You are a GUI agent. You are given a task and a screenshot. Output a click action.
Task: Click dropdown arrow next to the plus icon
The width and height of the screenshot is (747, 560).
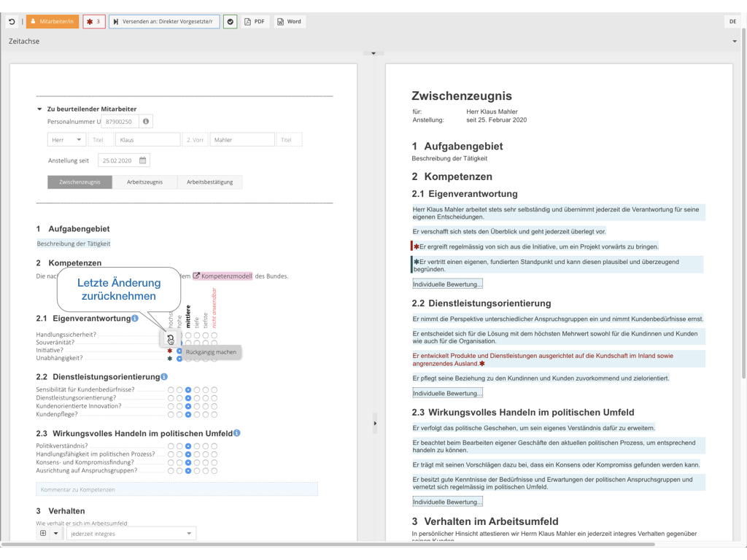55,533
